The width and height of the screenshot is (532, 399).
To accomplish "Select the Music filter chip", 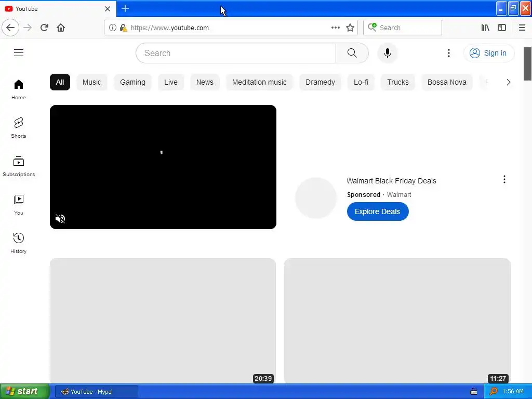I will click(91, 82).
